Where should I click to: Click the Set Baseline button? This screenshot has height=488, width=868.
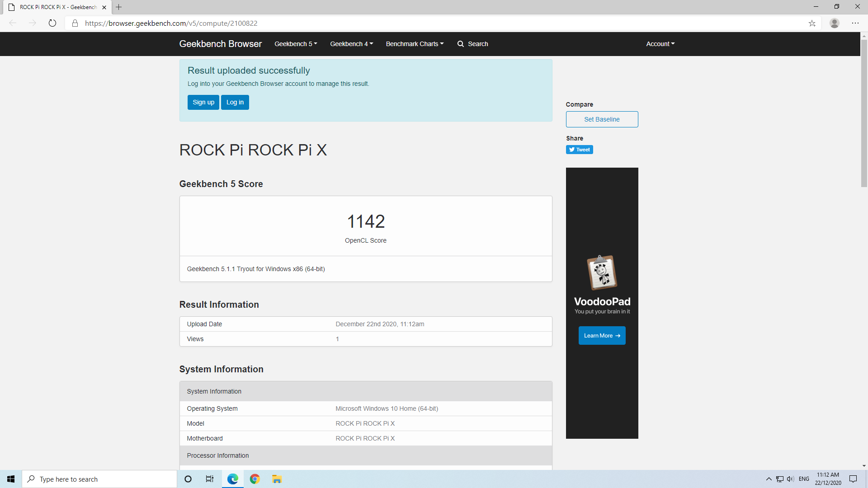coord(602,119)
